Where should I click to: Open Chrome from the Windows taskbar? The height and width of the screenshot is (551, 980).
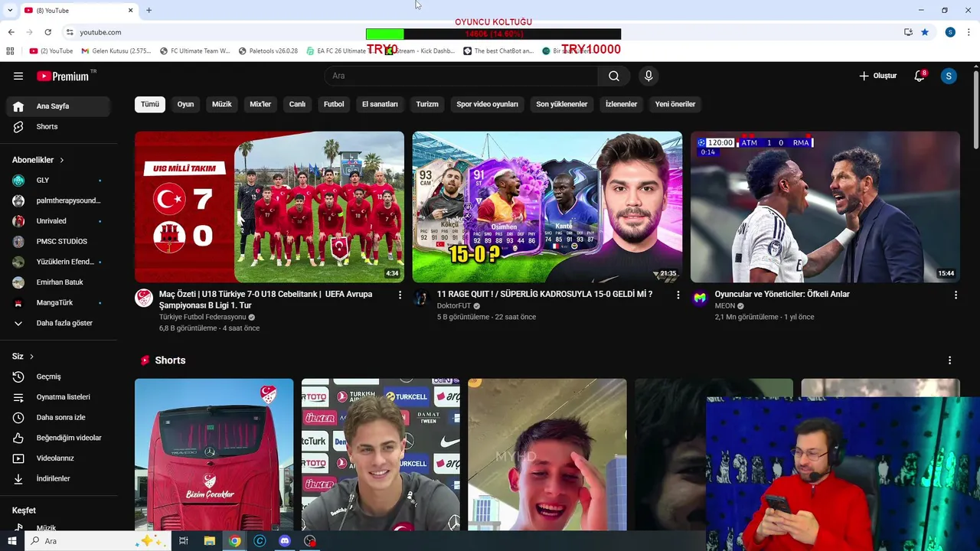[x=234, y=541]
